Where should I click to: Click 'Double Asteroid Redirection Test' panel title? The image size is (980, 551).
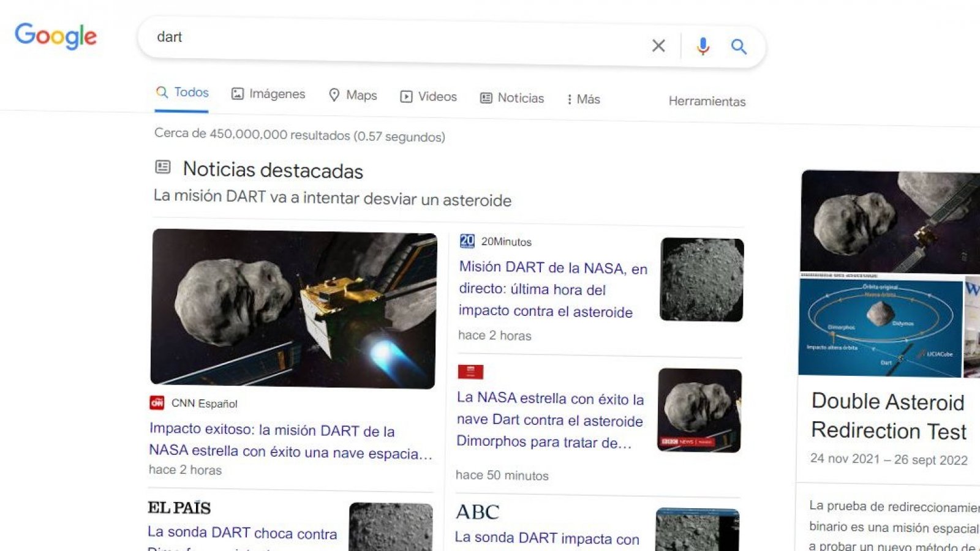point(888,416)
